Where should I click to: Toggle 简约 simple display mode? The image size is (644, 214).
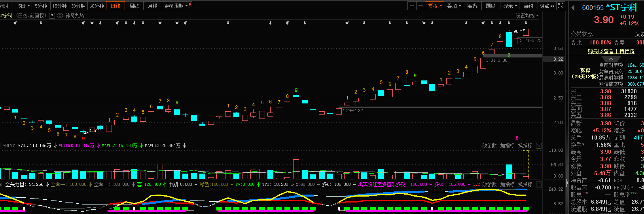pos(528,6)
